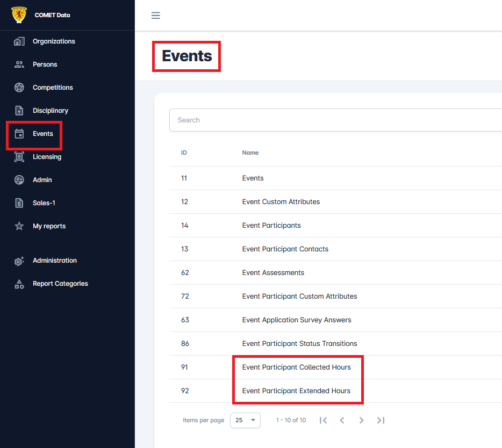The height and width of the screenshot is (448, 502).
Task: Open the Licensing list icon
Action: click(x=19, y=156)
